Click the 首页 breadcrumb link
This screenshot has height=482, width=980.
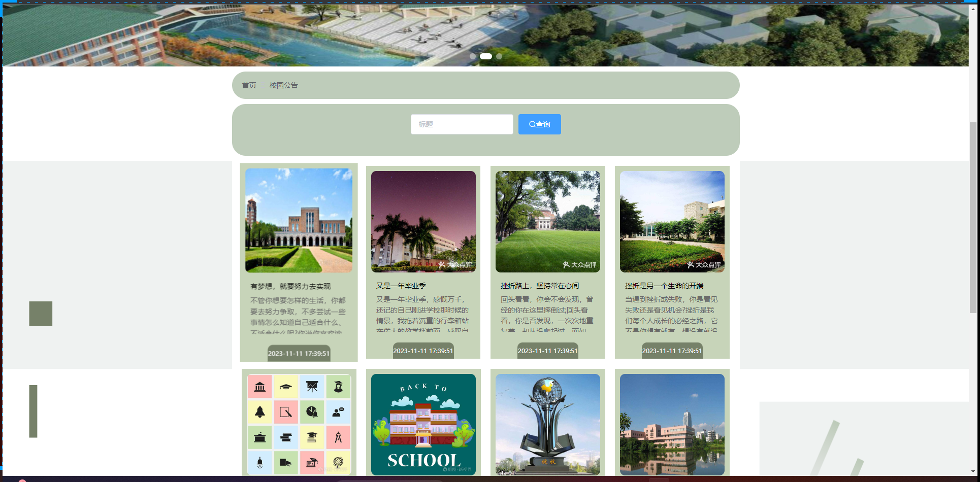(x=249, y=85)
